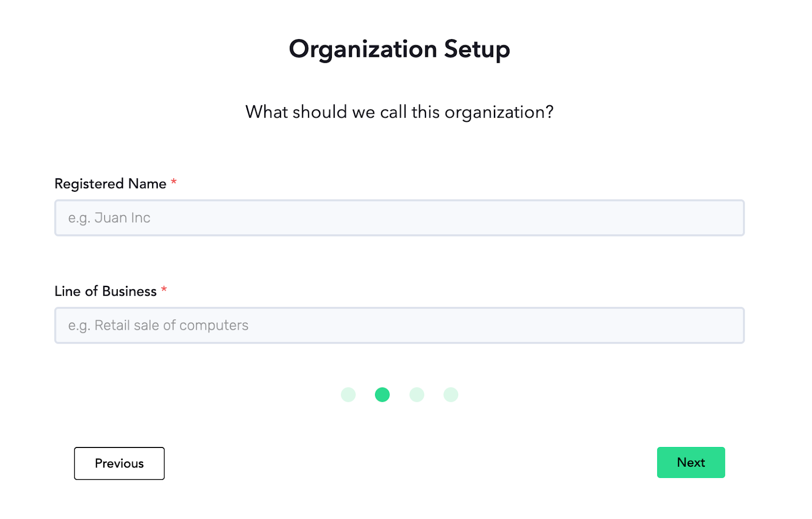Proceed with the green Next button

(691, 462)
